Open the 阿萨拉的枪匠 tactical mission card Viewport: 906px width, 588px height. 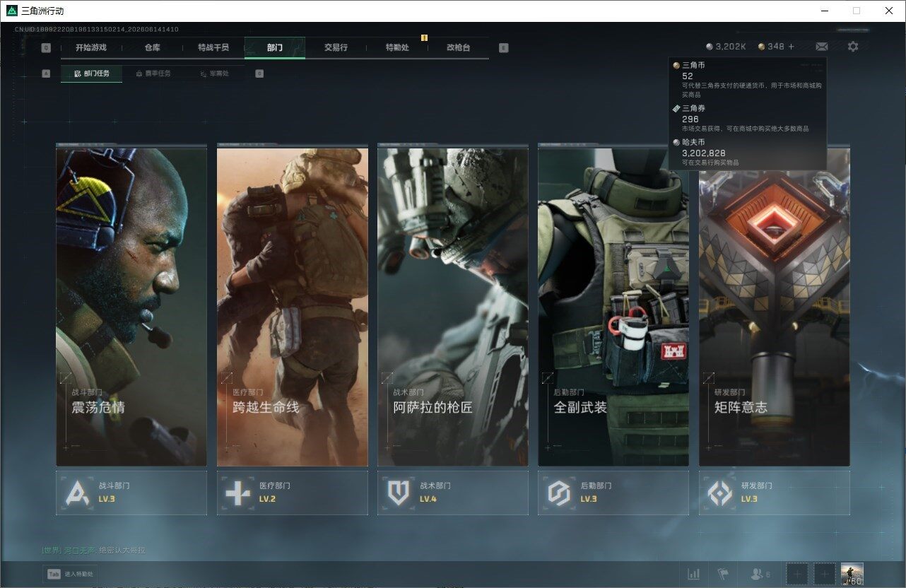[453, 306]
